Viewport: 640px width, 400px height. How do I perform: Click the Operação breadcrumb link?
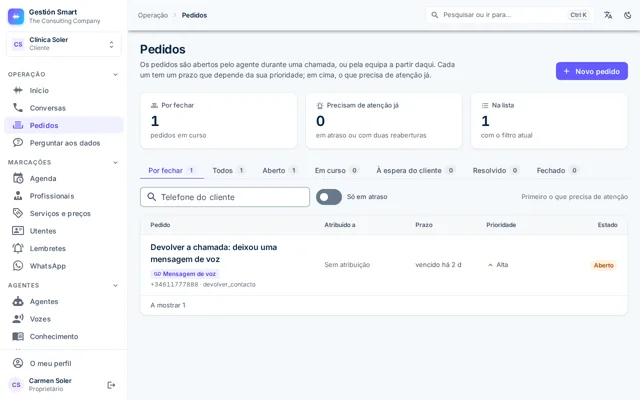(x=153, y=15)
